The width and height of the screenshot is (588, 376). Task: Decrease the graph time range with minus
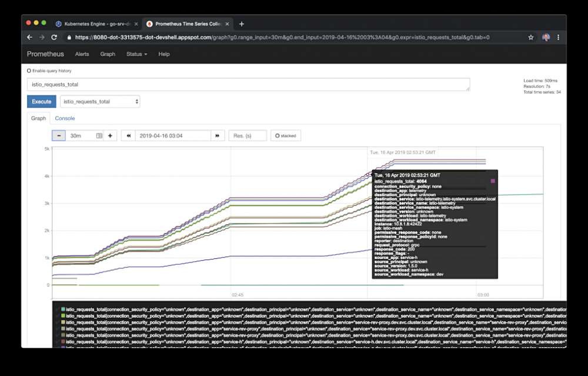59,135
